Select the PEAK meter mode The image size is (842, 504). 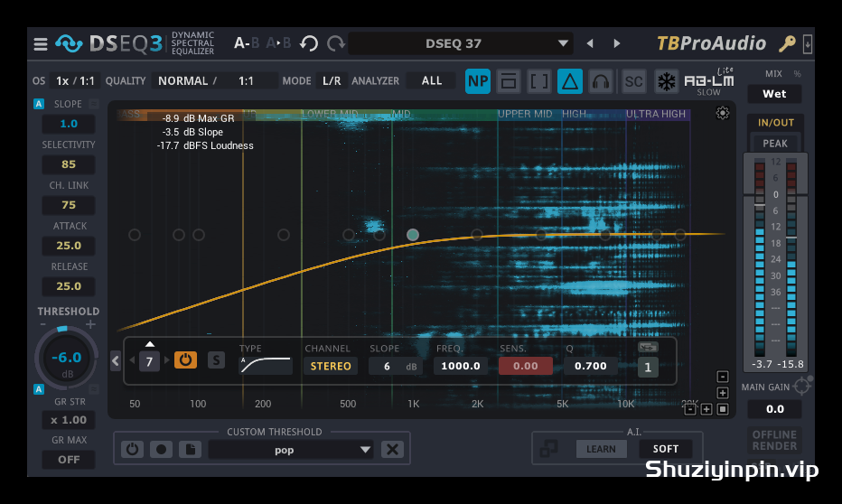(775, 144)
